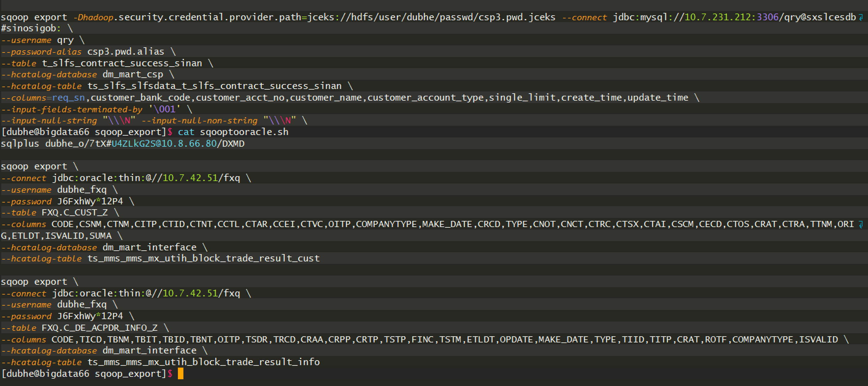Click the 10.8.66.80 IP in sqlplus line
The width and height of the screenshot is (868, 386).
click(189, 144)
